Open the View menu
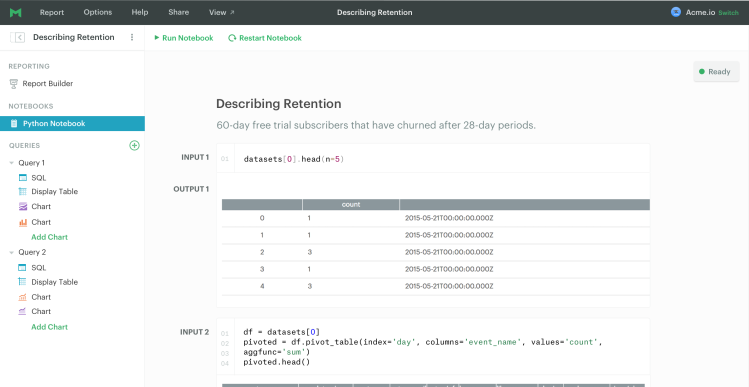 [x=222, y=12]
